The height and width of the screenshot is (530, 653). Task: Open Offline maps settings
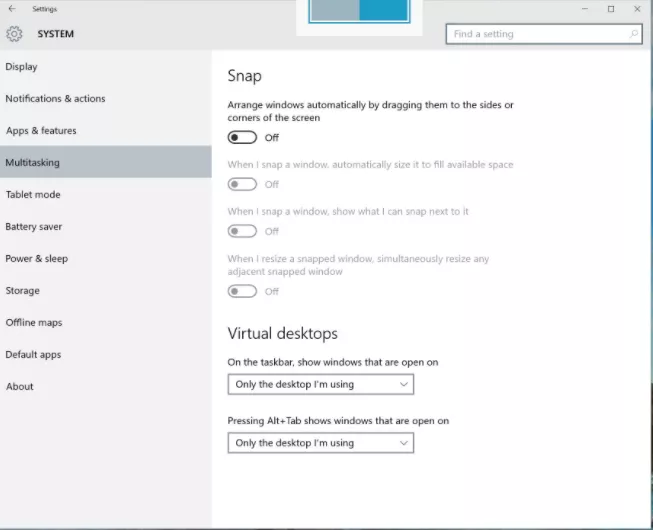tap(106, 323)
